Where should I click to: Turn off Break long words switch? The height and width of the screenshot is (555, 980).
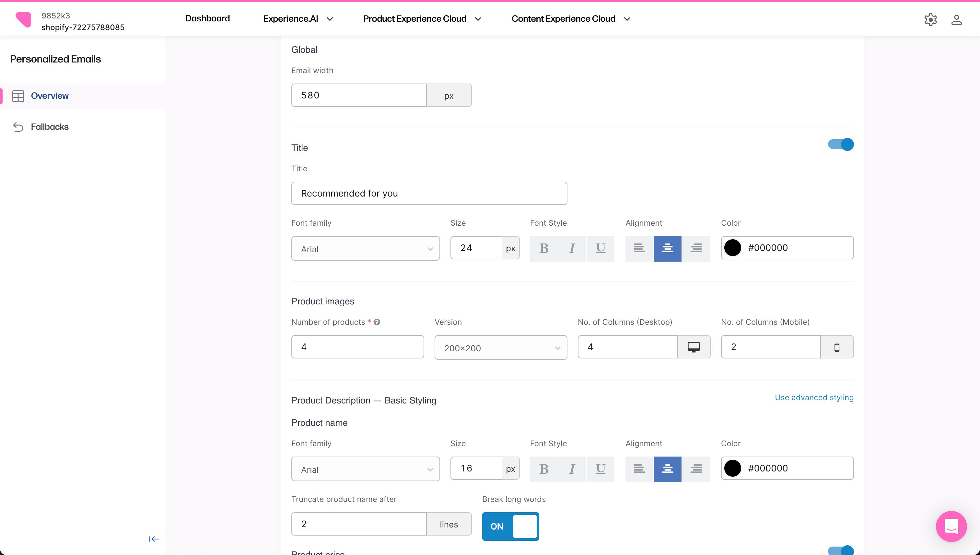point(510,526)
